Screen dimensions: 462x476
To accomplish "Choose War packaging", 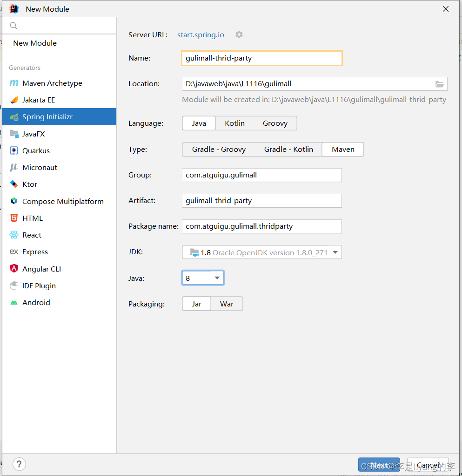I will [x=227, y=303].
